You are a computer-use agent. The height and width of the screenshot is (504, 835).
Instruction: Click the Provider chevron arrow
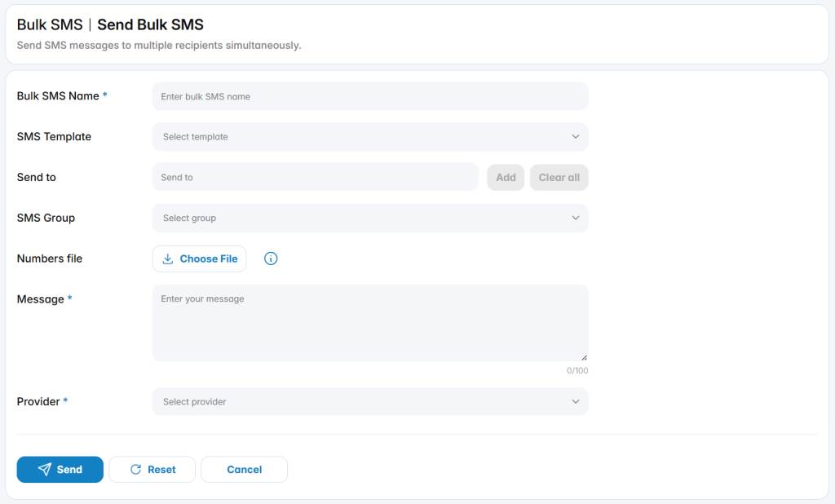pyautogui.click(x=576, y=402)
